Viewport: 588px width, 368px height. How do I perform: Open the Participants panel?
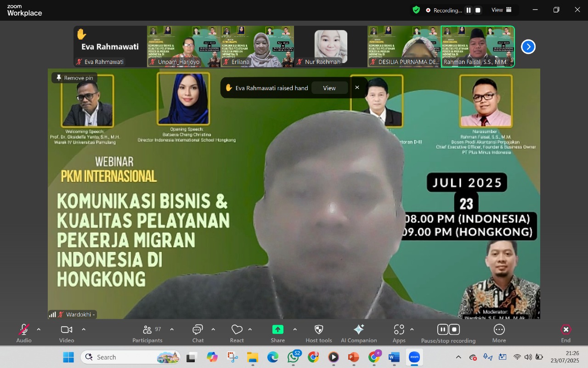pos(147,333)
